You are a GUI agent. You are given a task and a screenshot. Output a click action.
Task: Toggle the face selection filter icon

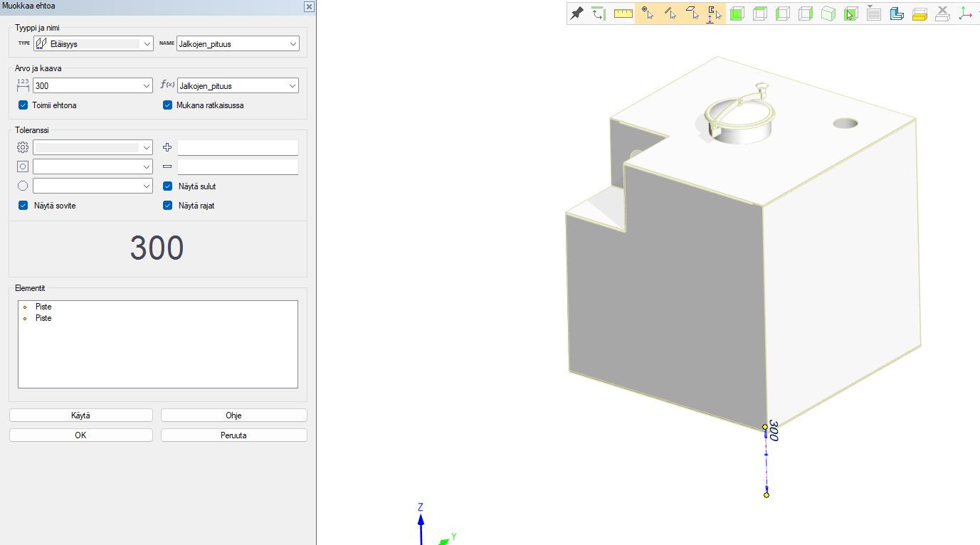pyautogui.click(x=692, y=14)
